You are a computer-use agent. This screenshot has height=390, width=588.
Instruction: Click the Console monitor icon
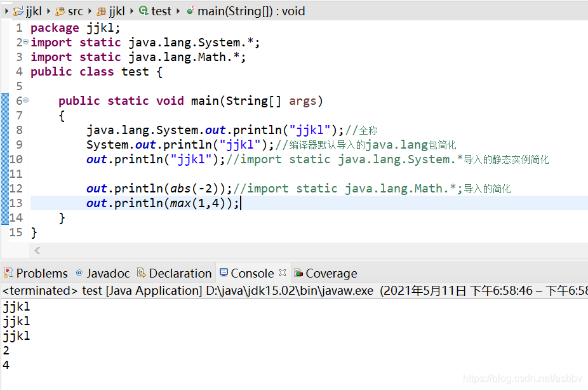click(224, 272)
